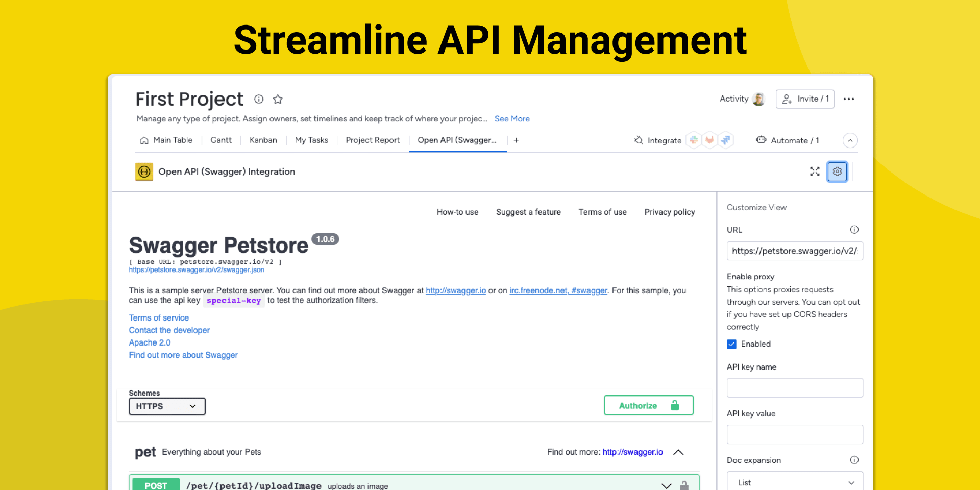
Task: Click into the URL input field
Action: 795,251
